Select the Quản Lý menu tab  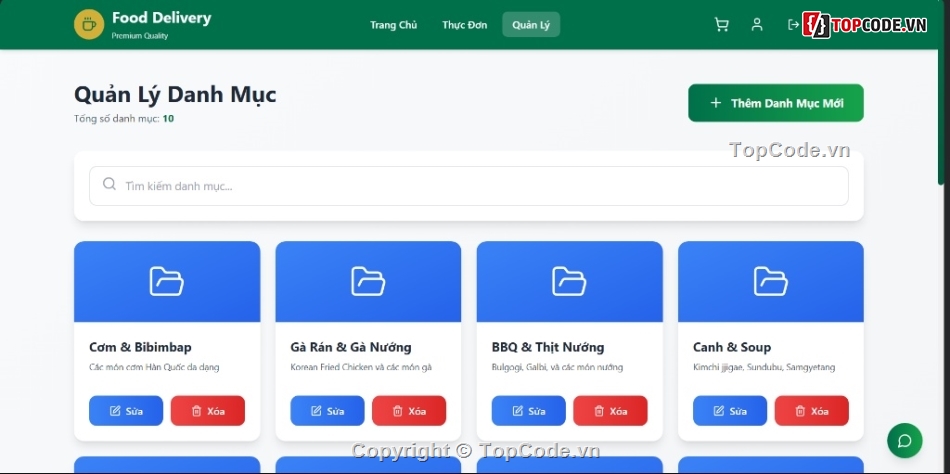(531, 25)
